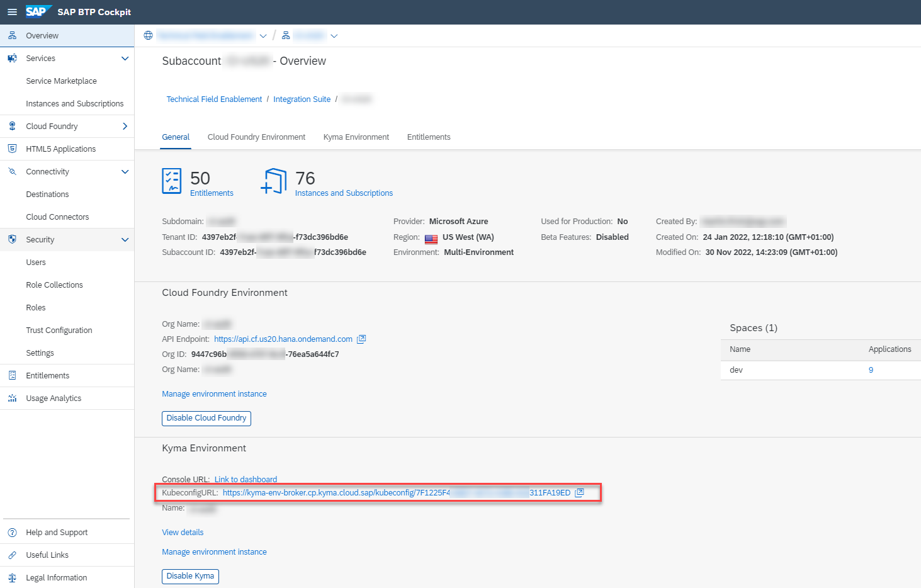Open Role Collections

[x=54, y=285]
